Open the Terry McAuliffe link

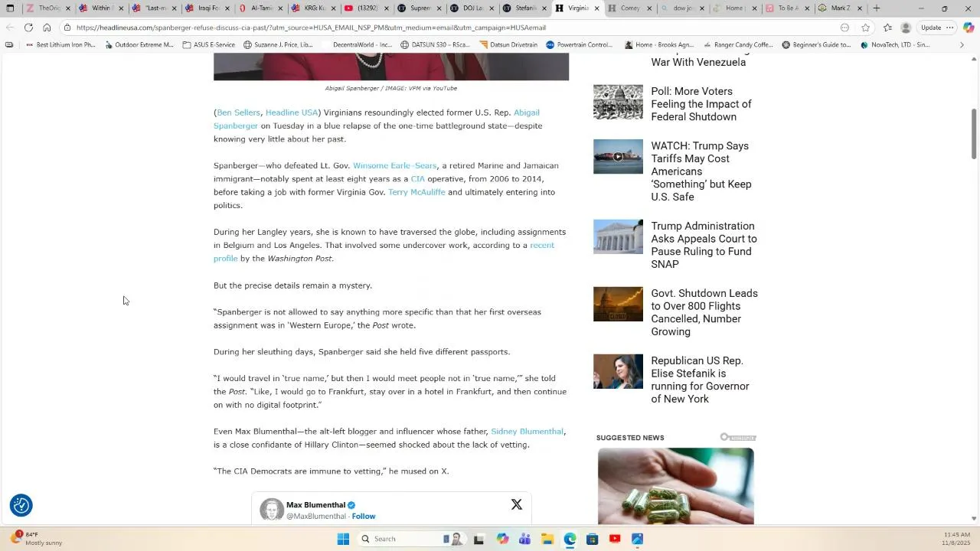tap(416, 192)
